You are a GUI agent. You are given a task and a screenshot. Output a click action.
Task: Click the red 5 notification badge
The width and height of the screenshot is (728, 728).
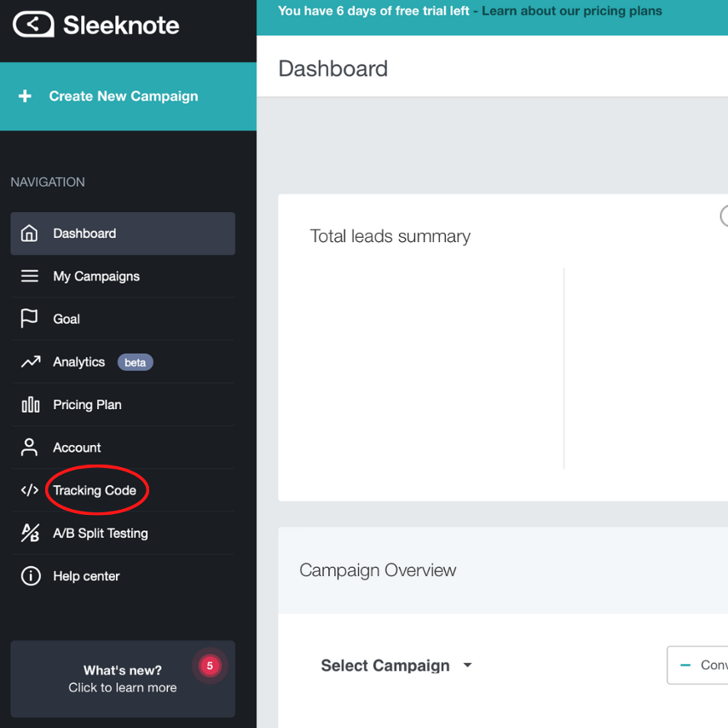[x=210, y=666]
